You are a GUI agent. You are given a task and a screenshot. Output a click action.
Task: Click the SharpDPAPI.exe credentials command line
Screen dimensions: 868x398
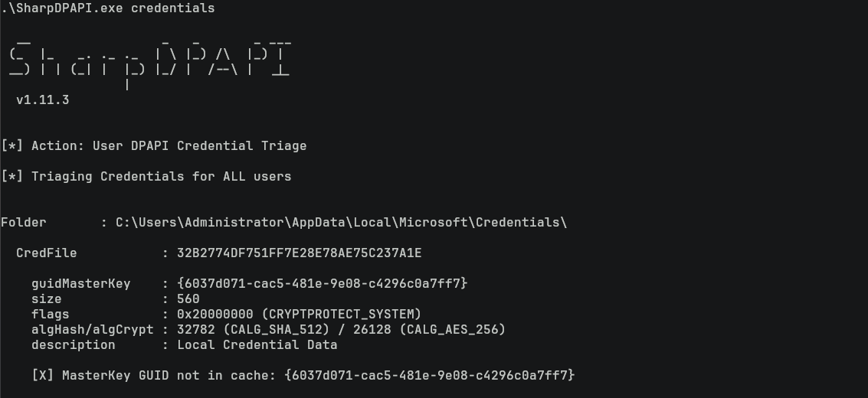click(x=108, y=8)
